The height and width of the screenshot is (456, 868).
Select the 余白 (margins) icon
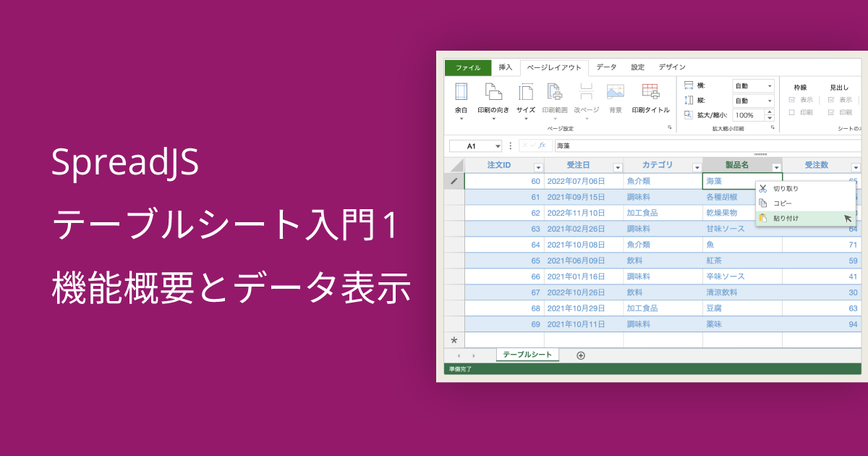pyautogui.click(x=461, y=98)
